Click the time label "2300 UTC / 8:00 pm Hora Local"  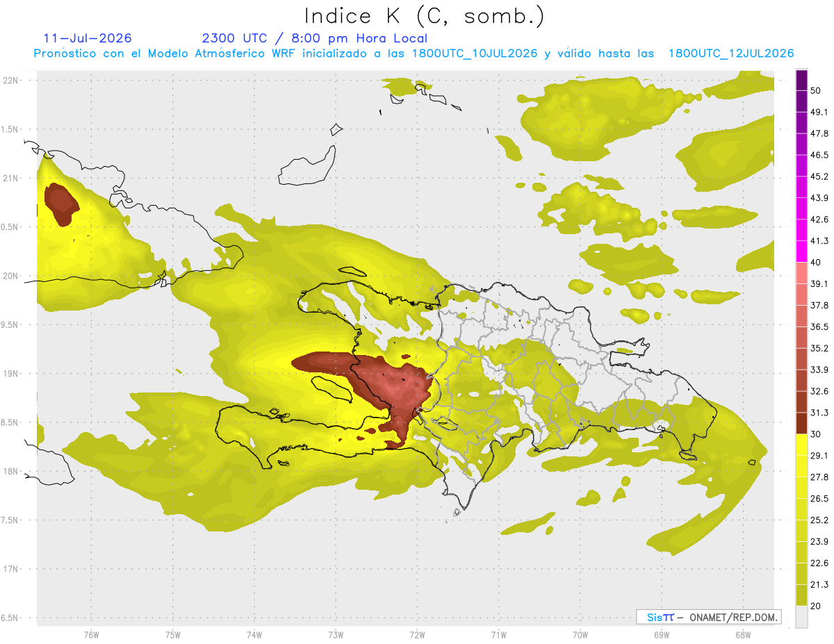tap(315, 38)
